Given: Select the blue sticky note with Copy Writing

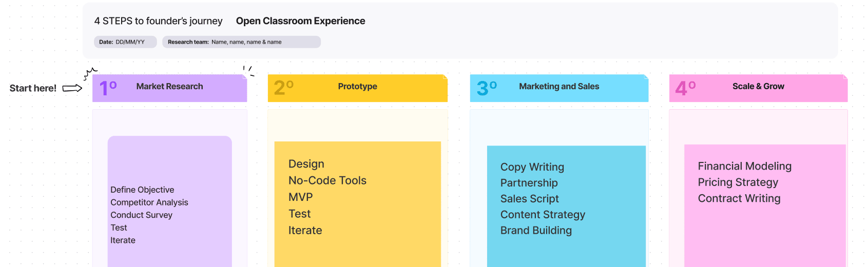Looking at the screenshot, I should (x=566, y=206).
